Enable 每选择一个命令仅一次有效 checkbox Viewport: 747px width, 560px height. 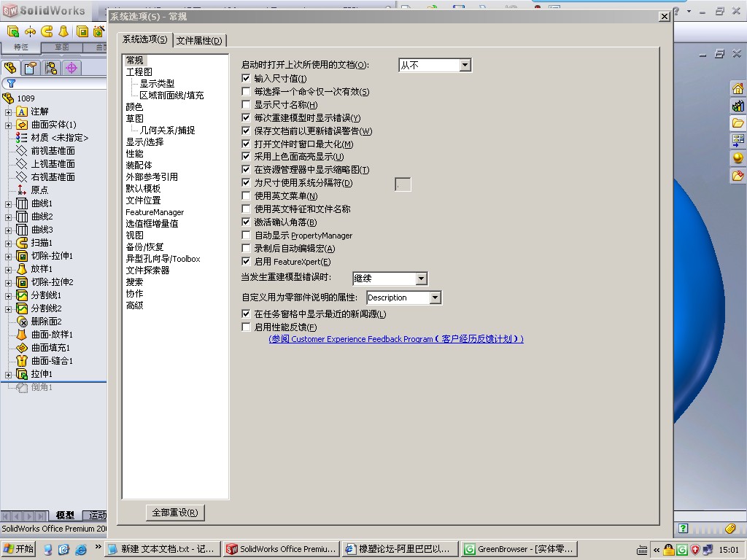(x=246, y=91)
